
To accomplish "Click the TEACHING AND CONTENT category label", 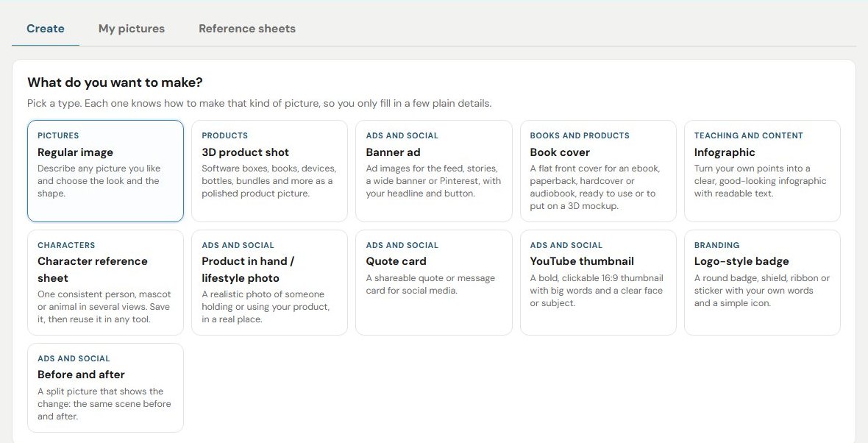I will (748, 135).
